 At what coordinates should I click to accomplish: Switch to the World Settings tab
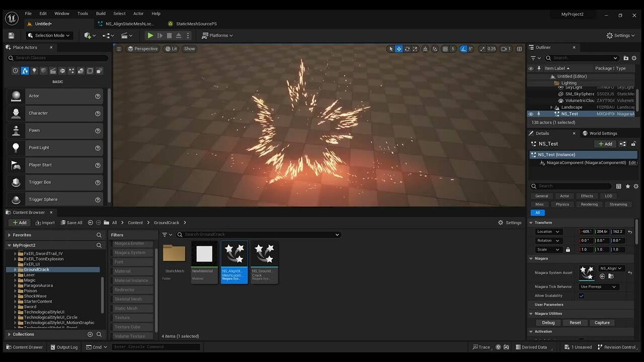(x=604, y=133)
